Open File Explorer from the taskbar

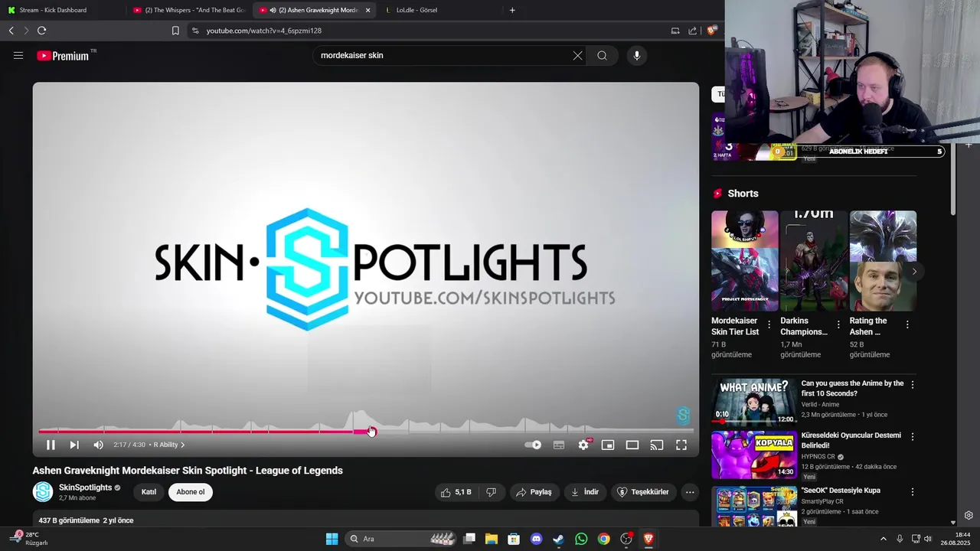491,539
